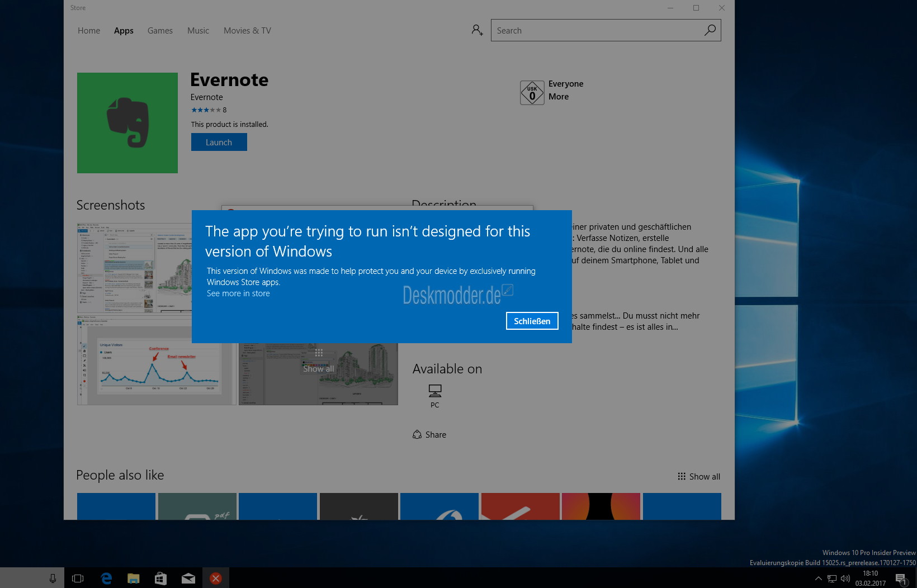Minimize the Store window

[670, 8]
